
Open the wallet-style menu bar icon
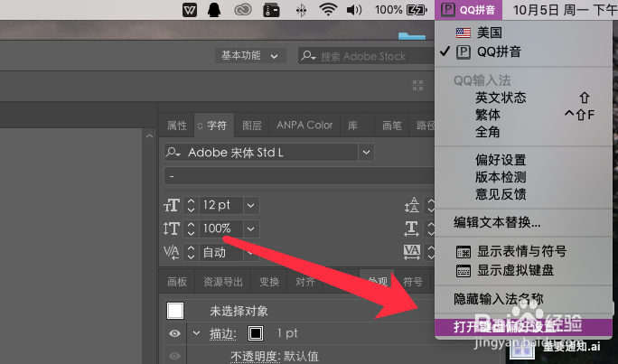click(x=272, y=10)
